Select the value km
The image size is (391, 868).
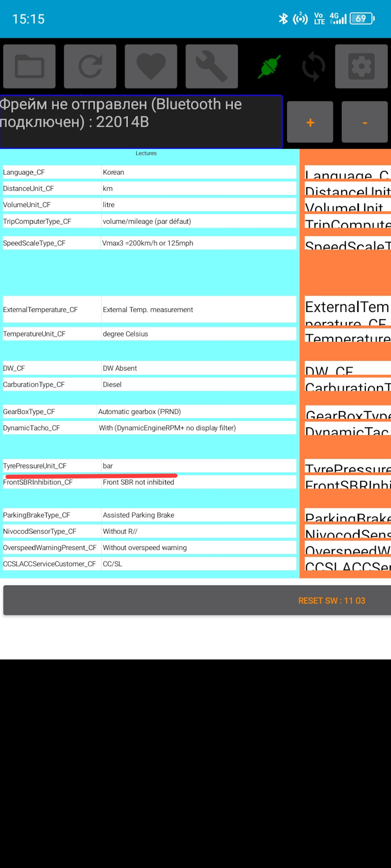[108, 189]
